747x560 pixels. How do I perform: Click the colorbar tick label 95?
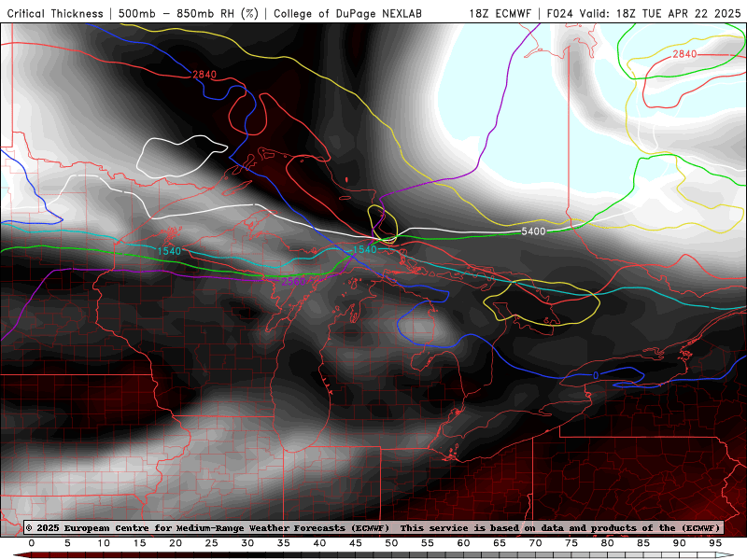715,543
